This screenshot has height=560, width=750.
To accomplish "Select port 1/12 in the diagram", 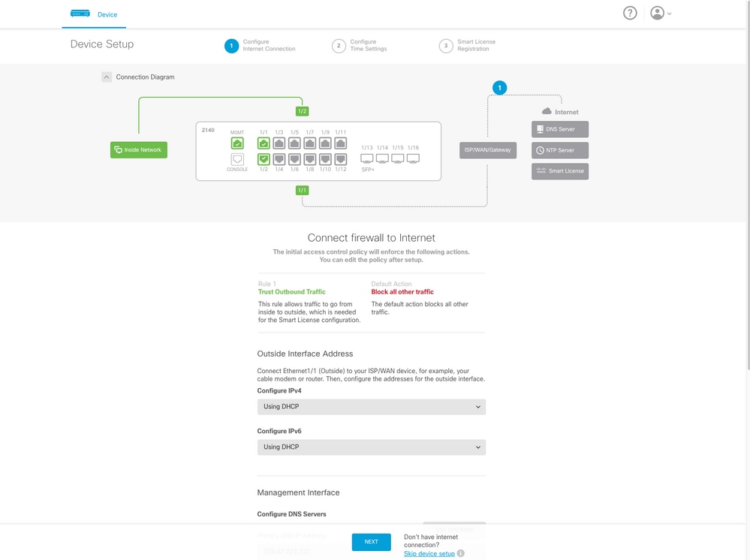I will coord(341,159).
